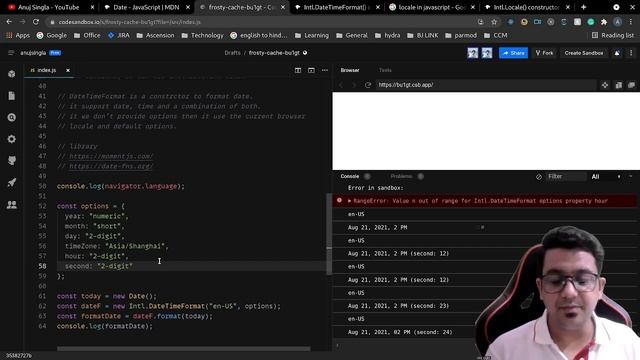Open the Reading list
Image resolution: width=640 pixels, height=360 pixels.
pos(613,36)
